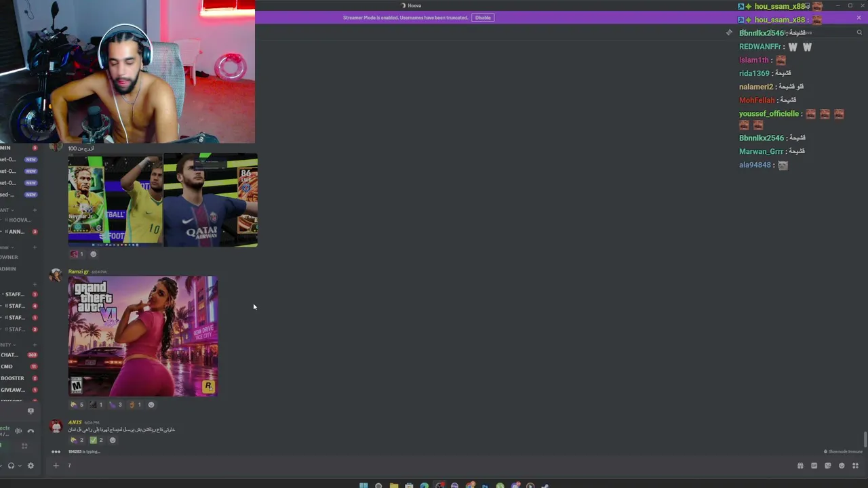Click Marwan_Grrr in stream chat overlay
The image size is (868, 488).
pyautogui.click(x=761, y=152)
